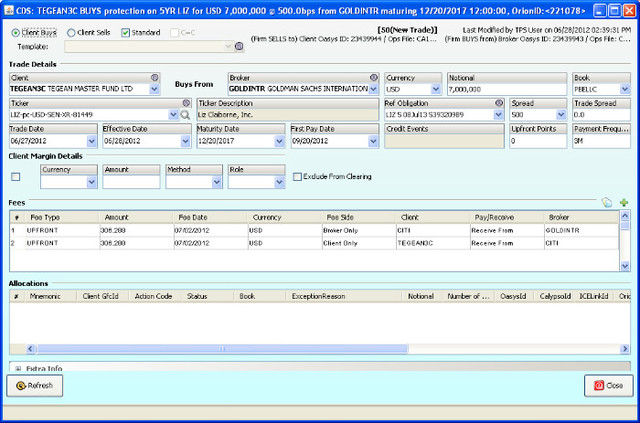Screen dimensions: 640x423
Task: Click the Notional input field
Action: [507, 89]
